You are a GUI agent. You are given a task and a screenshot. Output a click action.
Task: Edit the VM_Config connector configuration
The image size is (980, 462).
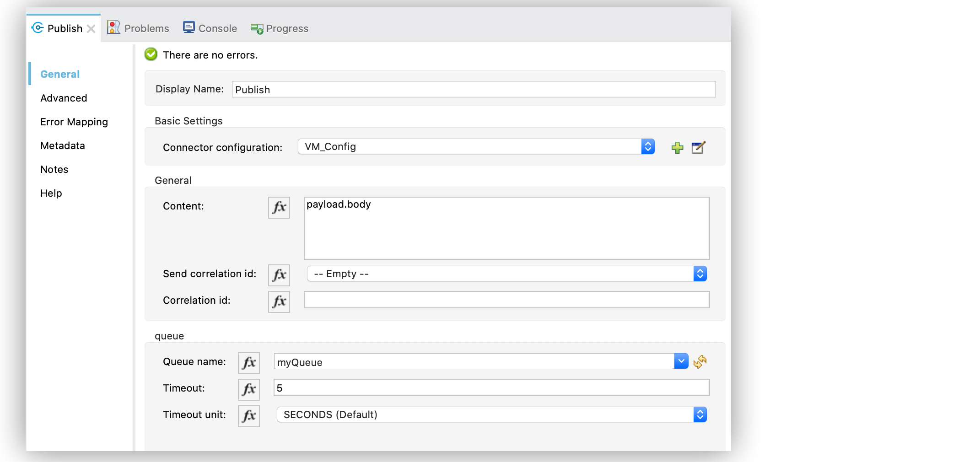click(698, 147)
